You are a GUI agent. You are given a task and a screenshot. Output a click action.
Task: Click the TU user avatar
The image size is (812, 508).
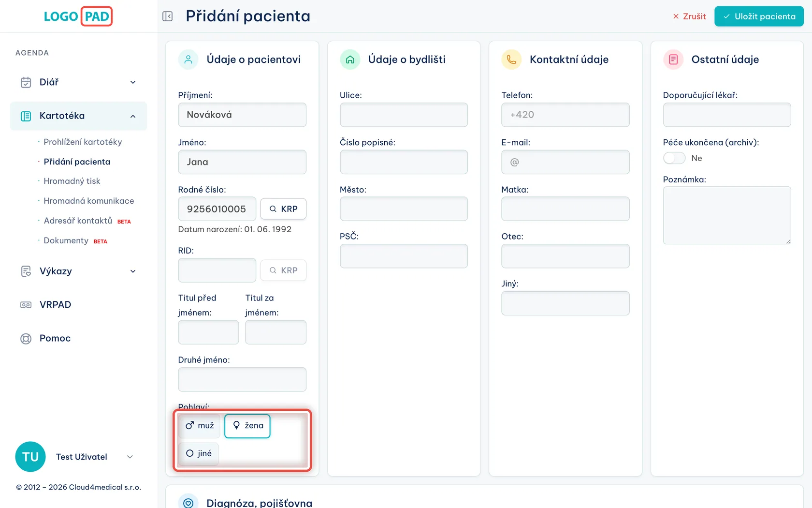click(30, 457)
